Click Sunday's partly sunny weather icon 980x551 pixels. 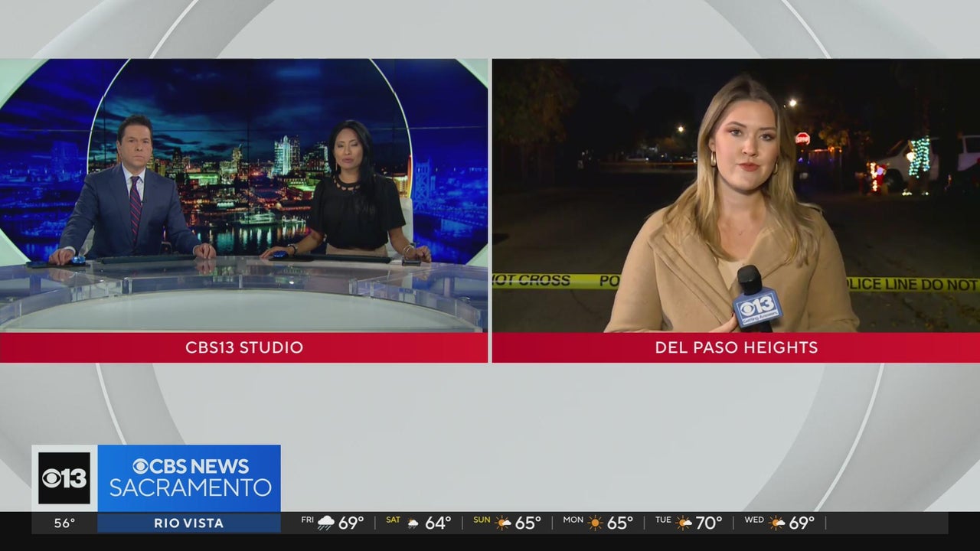tap(502, 523)
